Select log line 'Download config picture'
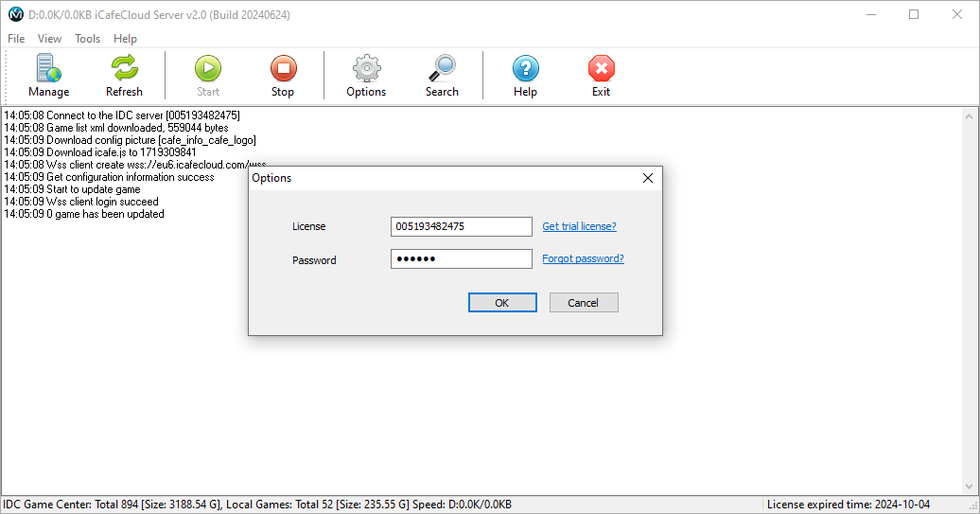 tap(130, 140)
